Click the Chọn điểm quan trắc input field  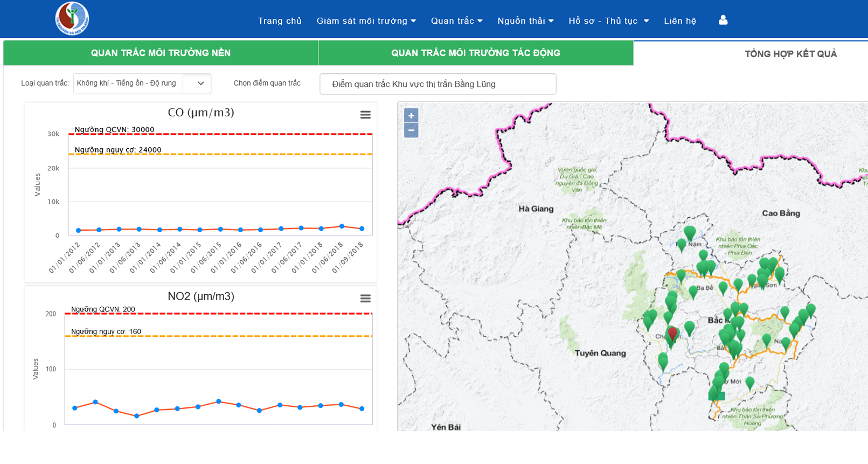[438, 84]
